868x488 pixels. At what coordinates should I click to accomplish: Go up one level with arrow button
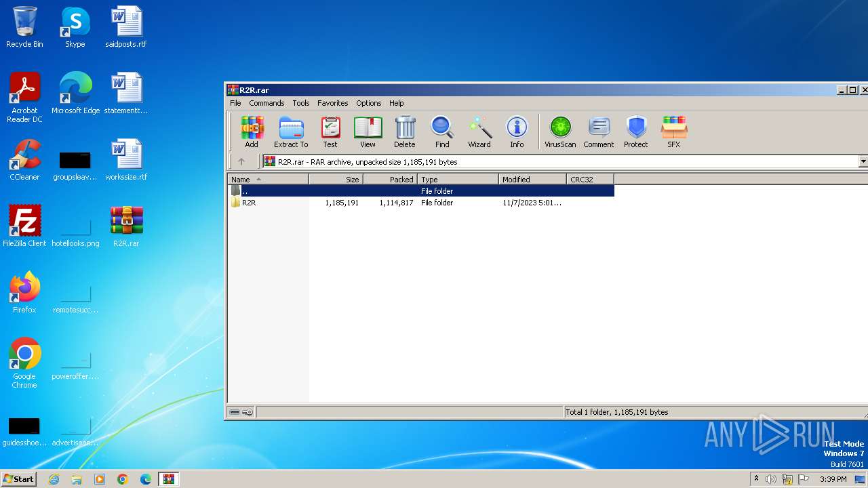(x=241, y=161)
